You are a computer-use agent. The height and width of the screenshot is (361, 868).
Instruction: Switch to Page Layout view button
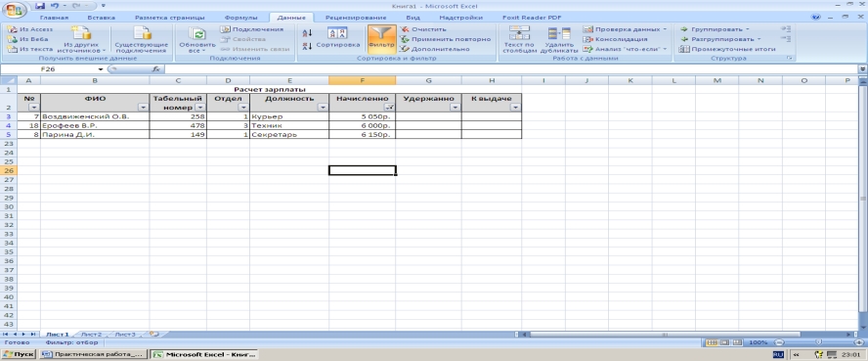pyautogui.click(x=724, y=342)
